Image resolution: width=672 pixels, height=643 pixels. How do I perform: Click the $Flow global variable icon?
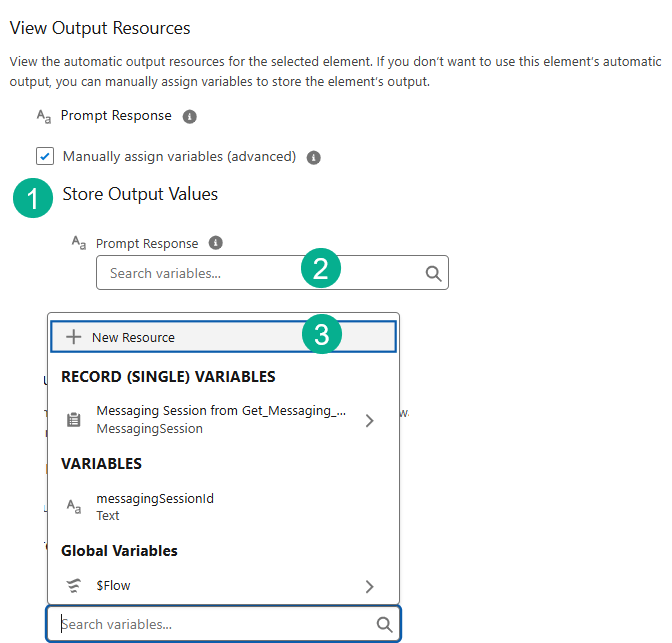point(73,586)
